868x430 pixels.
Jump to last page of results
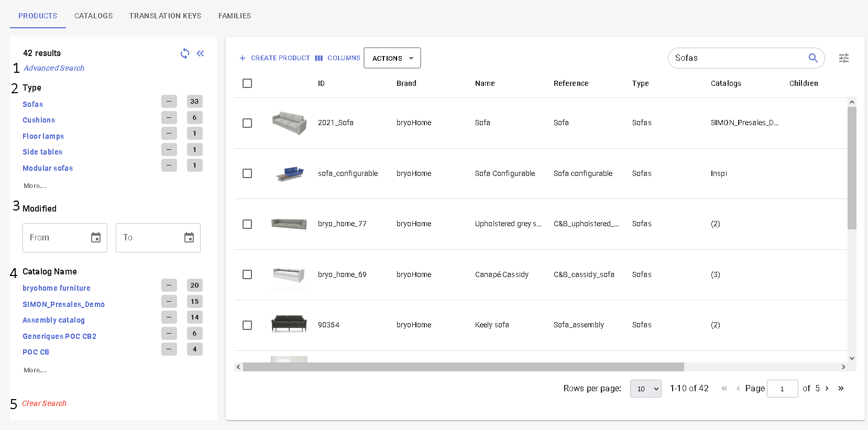tap(841, 389)
